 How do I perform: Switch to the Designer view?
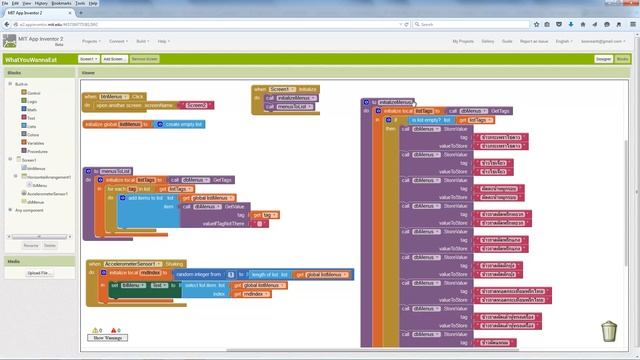tap(603, 59)
